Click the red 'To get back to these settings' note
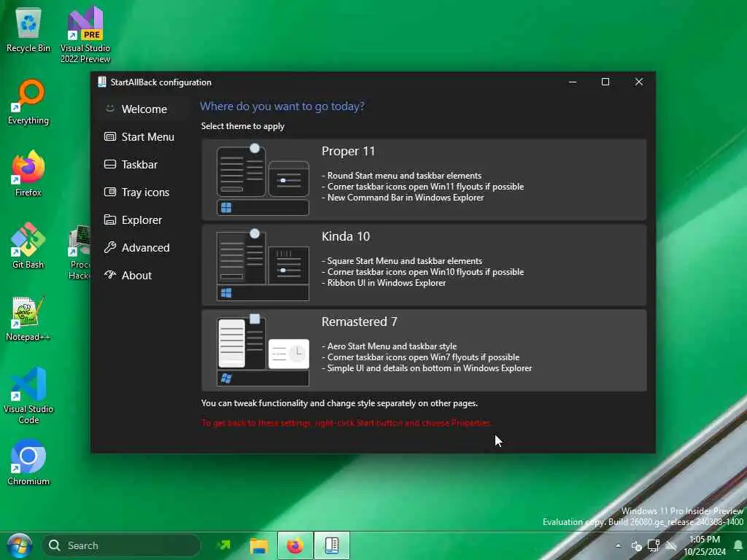The image size is (747, 560). click(347, 423)
